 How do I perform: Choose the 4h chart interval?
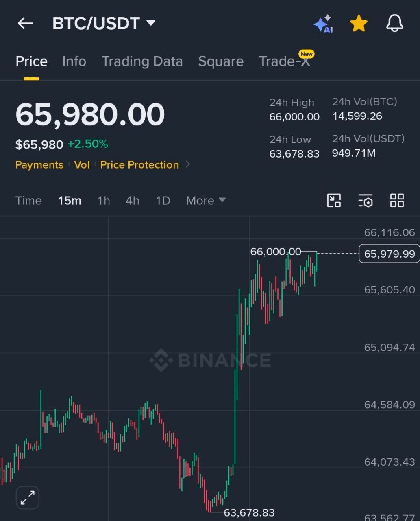(133, 201)
